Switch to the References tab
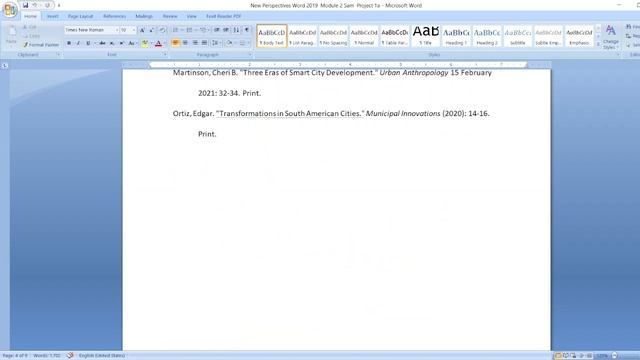The height and width of the screenshot is (360, 640). (x=115, y=16)
